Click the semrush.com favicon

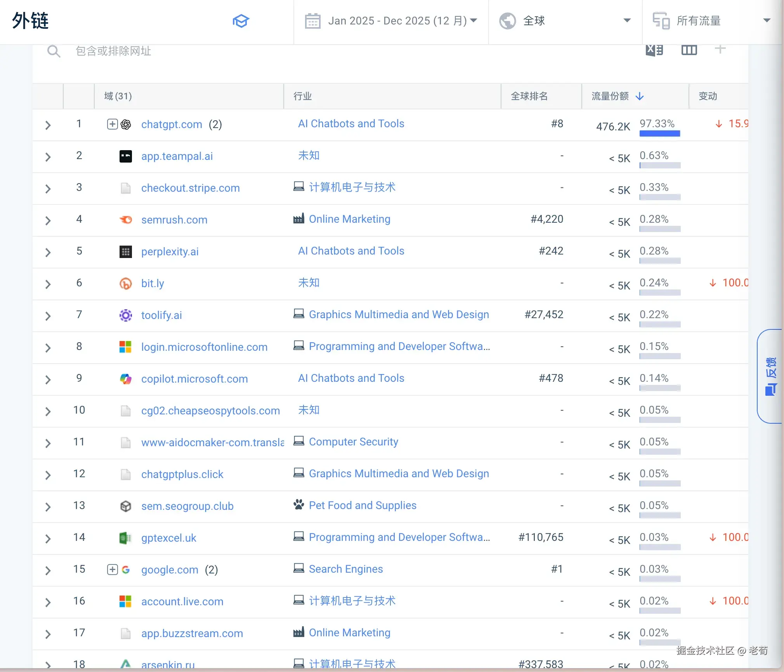[x=126, y=220]
